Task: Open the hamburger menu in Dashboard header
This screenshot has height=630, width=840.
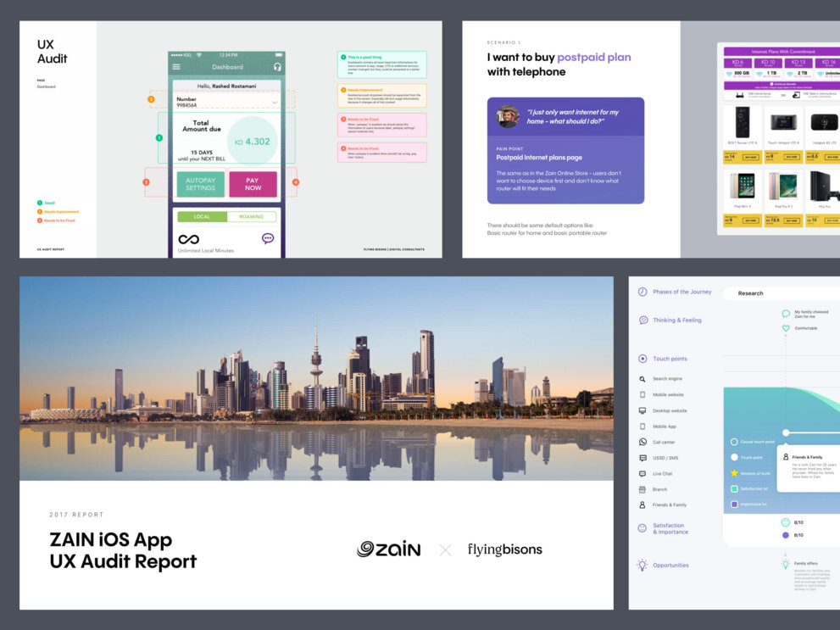Action: coord(176,67)
